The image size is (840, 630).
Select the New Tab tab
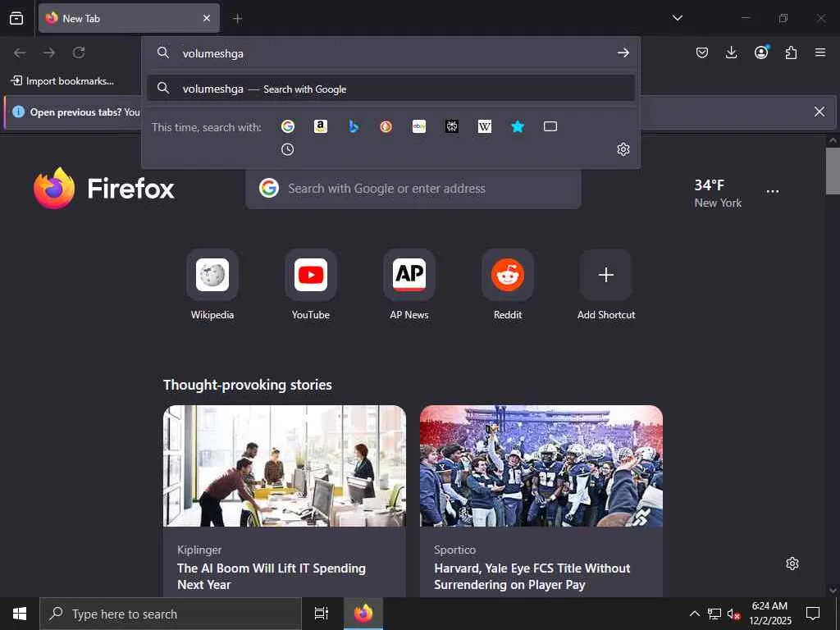point(129,18)
